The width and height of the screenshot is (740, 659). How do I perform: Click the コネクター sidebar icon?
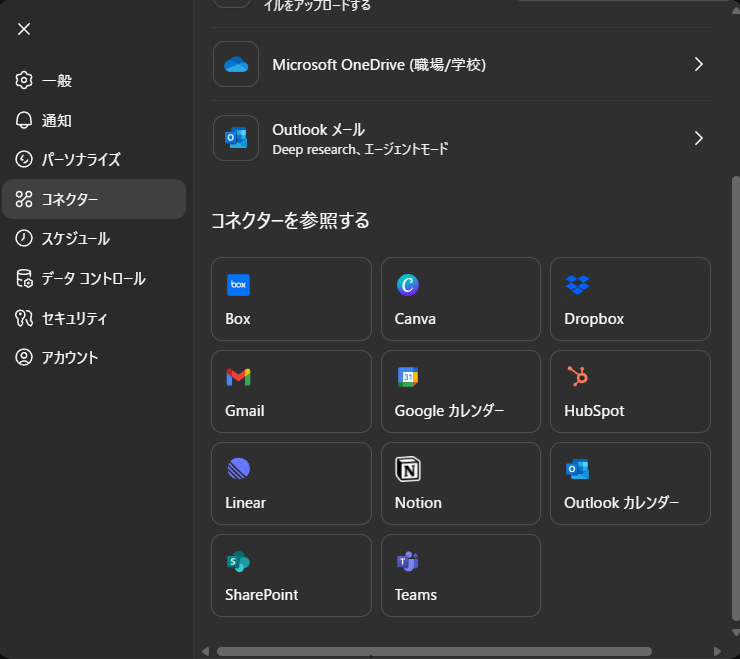click(x=24, y=199)
